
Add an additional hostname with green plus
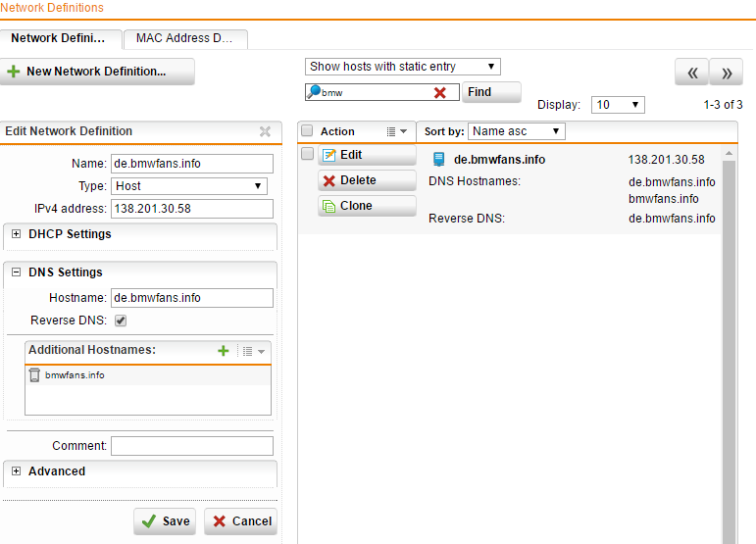pos(224,350)
